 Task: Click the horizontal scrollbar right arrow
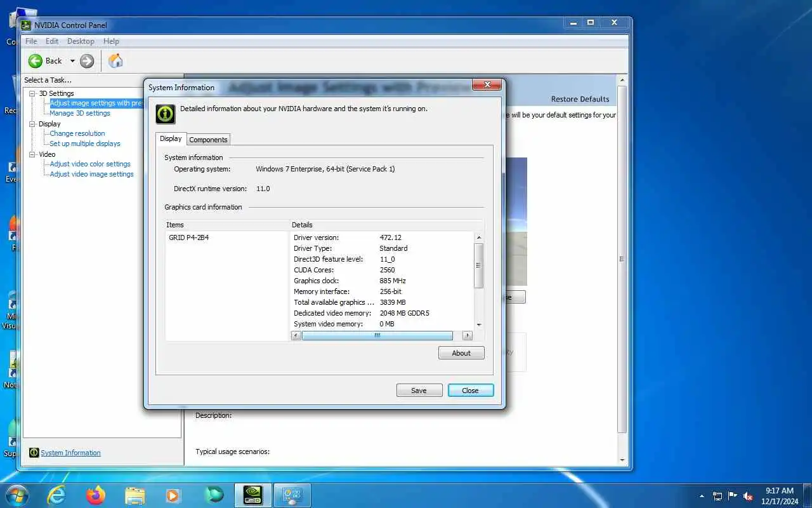point(468,335)
